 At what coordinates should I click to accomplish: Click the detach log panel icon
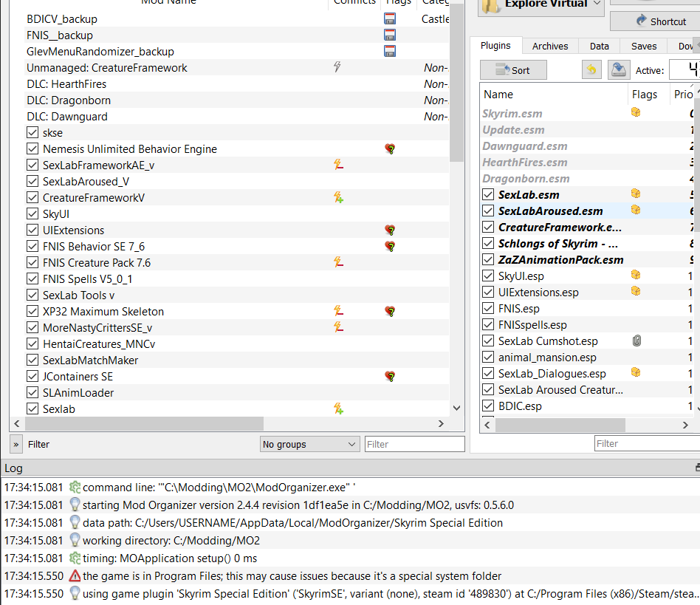[697, 468]
